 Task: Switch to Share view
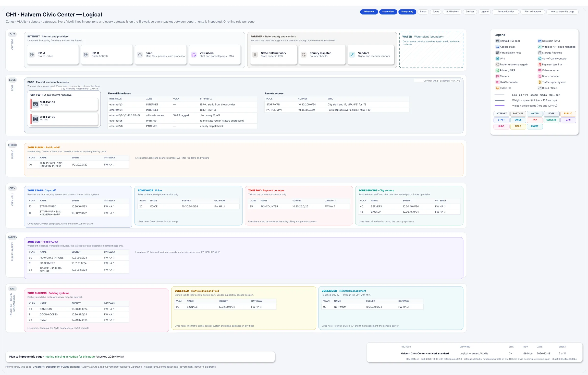pyautogui.click(x=388, y=12)
